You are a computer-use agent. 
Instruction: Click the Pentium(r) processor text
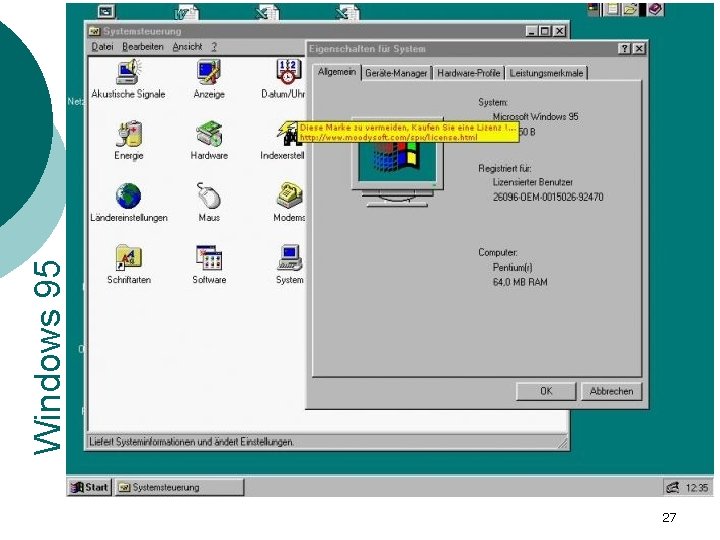pos(512,267)
